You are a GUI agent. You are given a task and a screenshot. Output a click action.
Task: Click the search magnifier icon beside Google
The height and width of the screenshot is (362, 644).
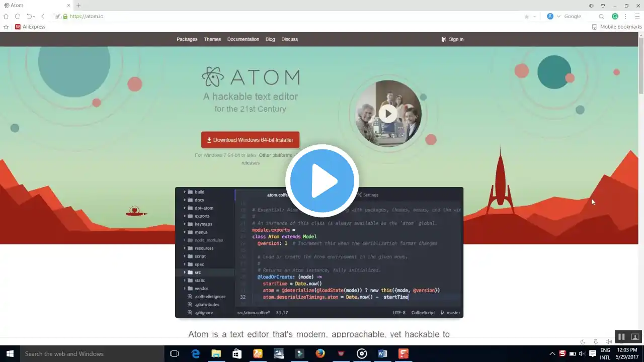pos(601,16)
